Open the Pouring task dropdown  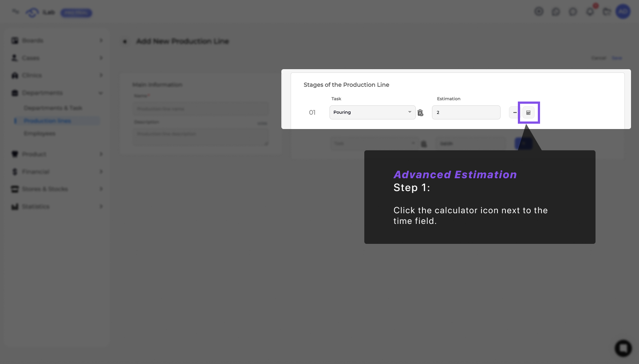(x=372, y=113)
